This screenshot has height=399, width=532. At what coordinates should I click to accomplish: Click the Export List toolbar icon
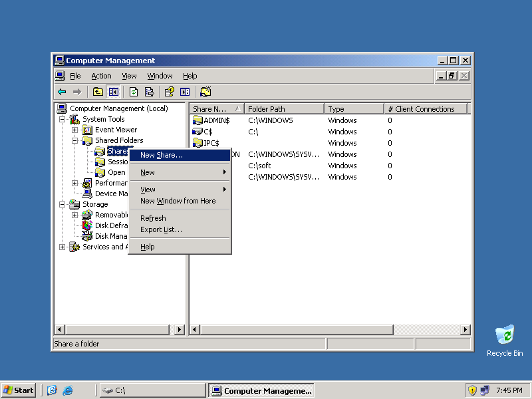coord(149,92)
